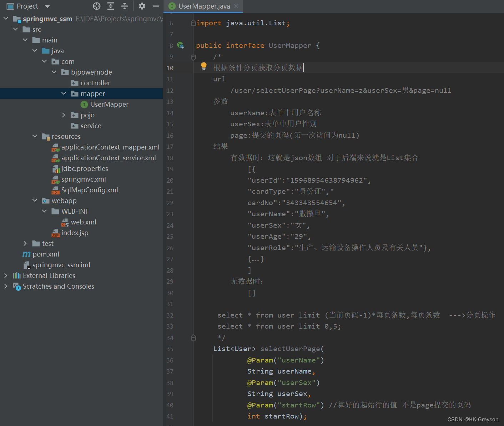Collapse the main folder chevron
This screenshot has width=504, height=426.
tap(25, 40)
